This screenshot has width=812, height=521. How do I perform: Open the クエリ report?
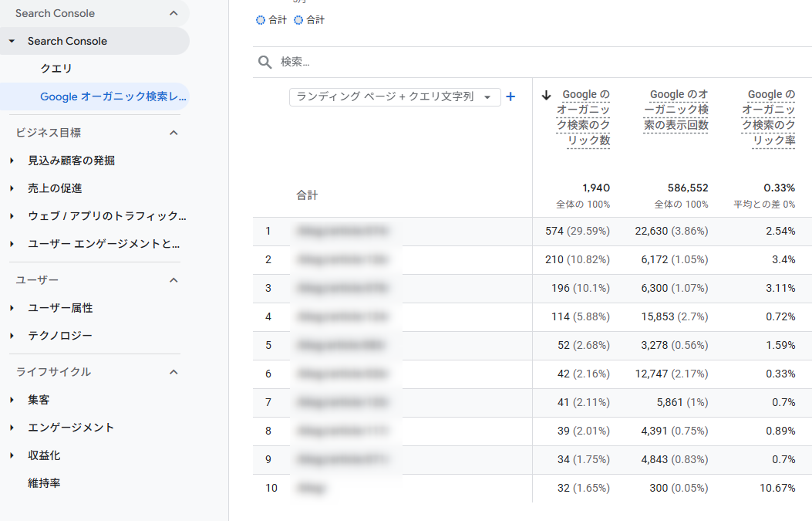click(56, 69)
